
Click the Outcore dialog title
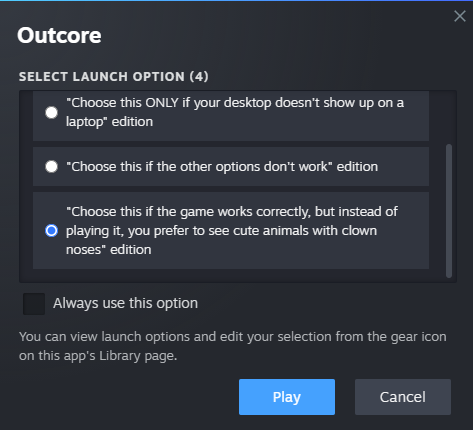59,35
